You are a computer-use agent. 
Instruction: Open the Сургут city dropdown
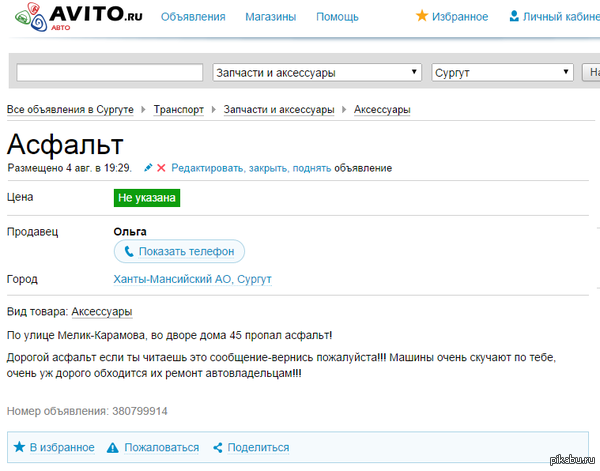pyautogui.click(x=502, y=73)
